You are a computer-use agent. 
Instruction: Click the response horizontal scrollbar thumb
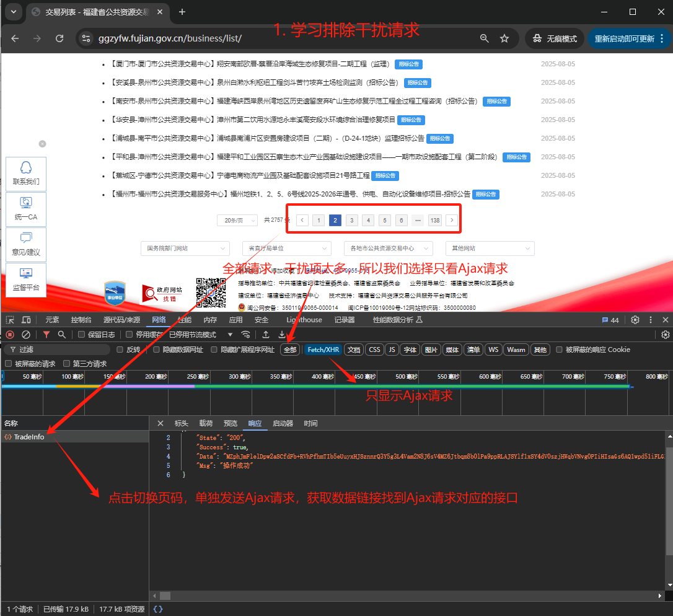pos(165,596)
